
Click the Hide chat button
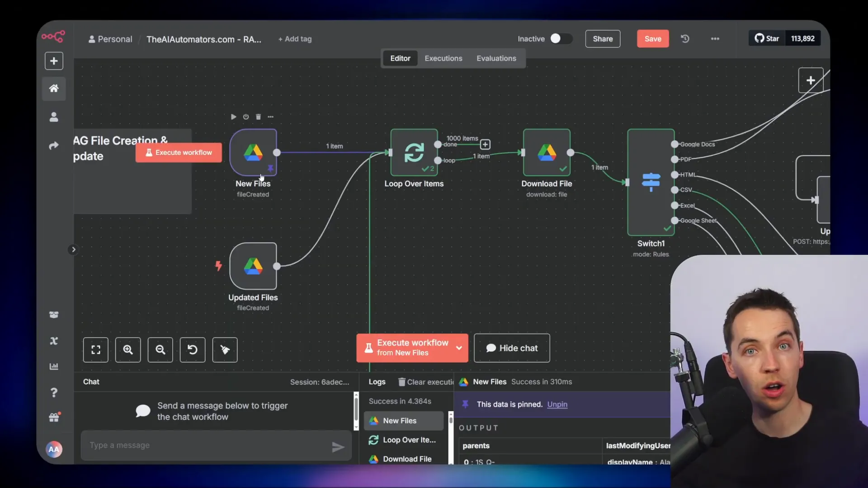512,348
